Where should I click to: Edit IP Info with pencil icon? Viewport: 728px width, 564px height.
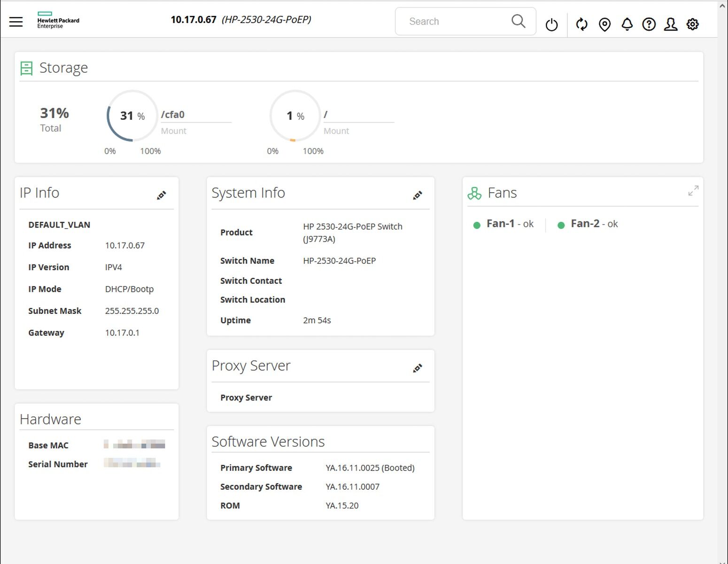pyautogui.click(x=161, y=195)
